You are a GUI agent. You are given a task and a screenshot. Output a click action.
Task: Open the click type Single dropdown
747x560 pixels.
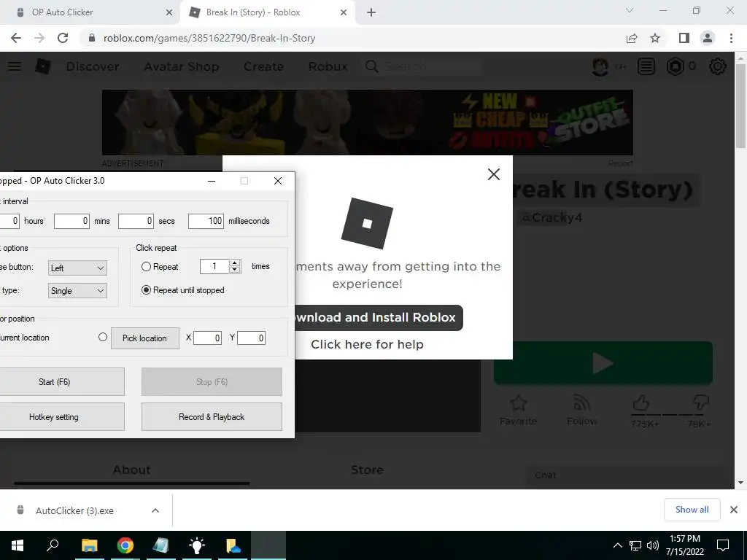[x=77, y=291]
